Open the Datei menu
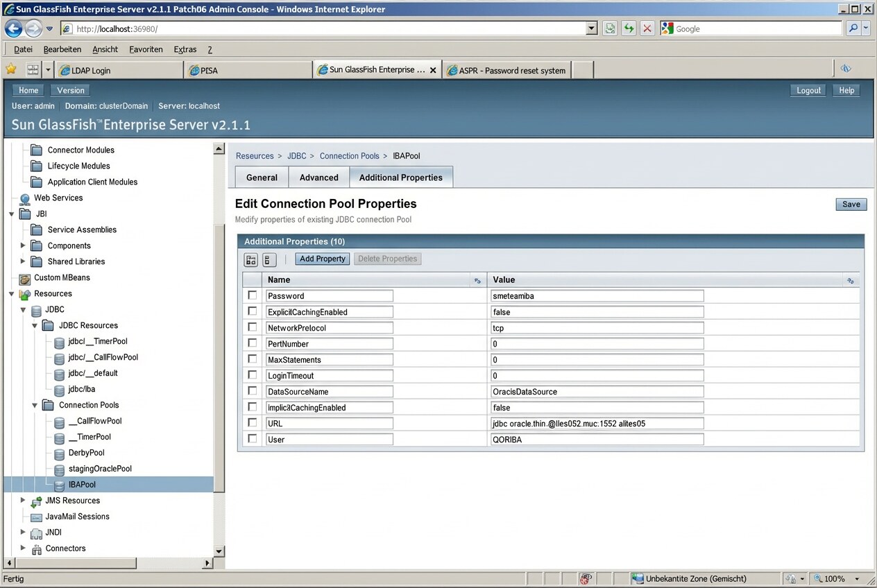The width and height of the screenshot is (877, 588). click(23, 49)
